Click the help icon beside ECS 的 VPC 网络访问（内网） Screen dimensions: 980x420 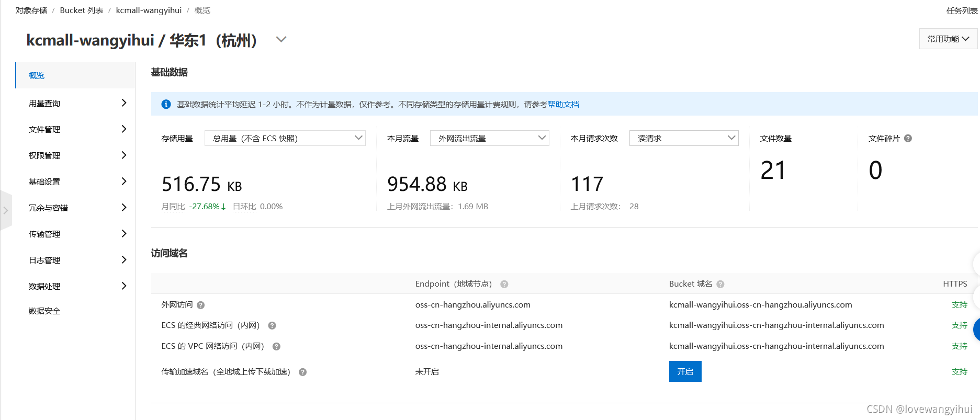point(276,346)
